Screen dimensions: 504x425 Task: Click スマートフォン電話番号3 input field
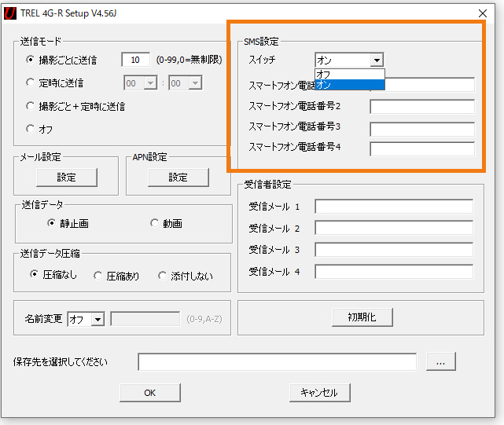click(422, 129)
